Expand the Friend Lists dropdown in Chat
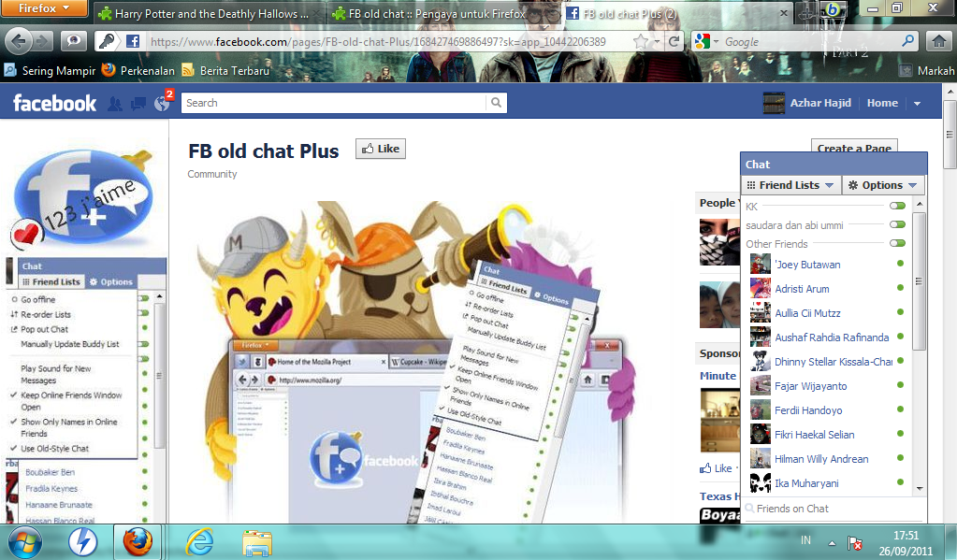Image resolution: width=957 pixels, height=560 pixels. pos(790,185)
